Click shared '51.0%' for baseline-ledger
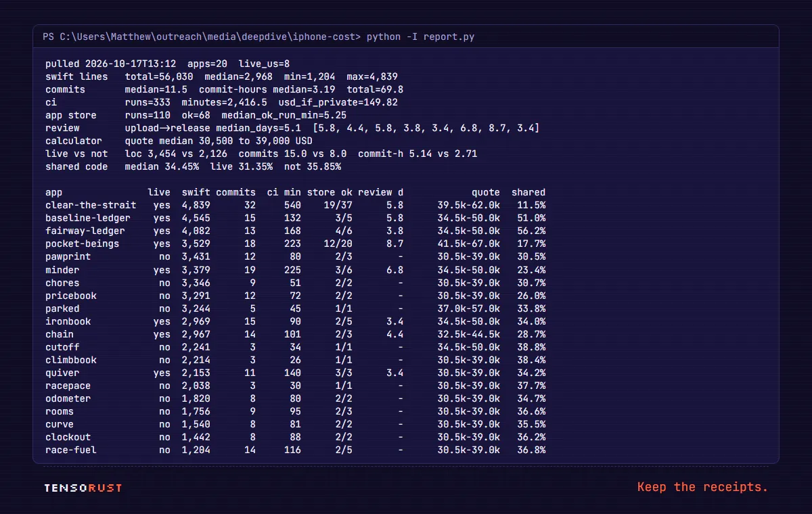The width and height of the screenshot is (812, 514). pos(531,218)
